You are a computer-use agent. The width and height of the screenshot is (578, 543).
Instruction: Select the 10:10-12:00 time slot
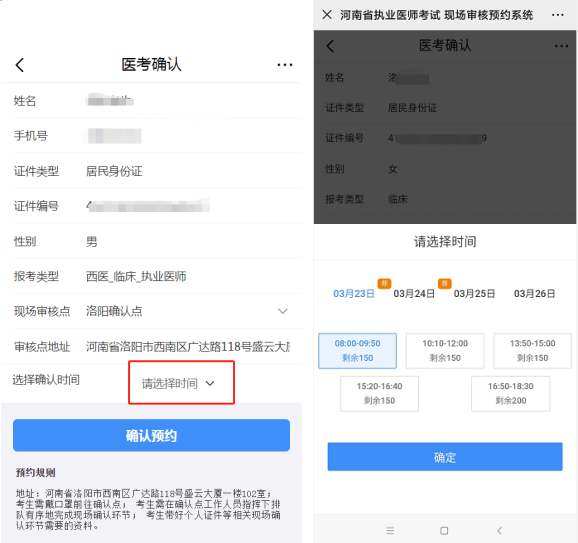pyautogui.click(x=445, y=351)
